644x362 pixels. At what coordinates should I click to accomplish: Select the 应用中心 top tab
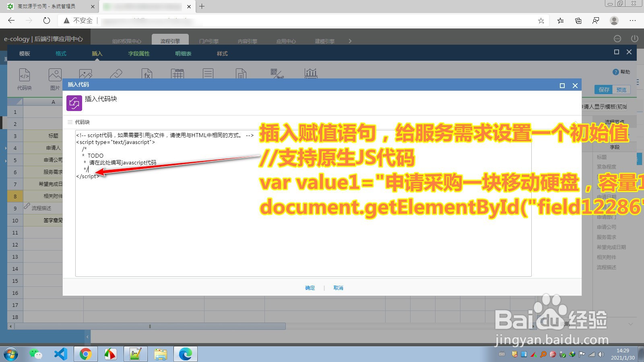click(286, 41)
